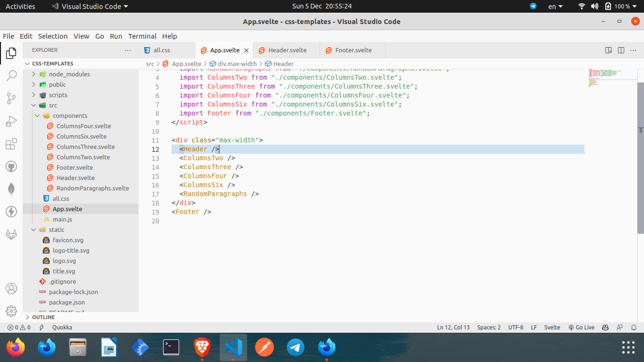Switch to the Header.svelte tab
The height and width of the screenshot is (362, 644).
click(x=286, y=50)
